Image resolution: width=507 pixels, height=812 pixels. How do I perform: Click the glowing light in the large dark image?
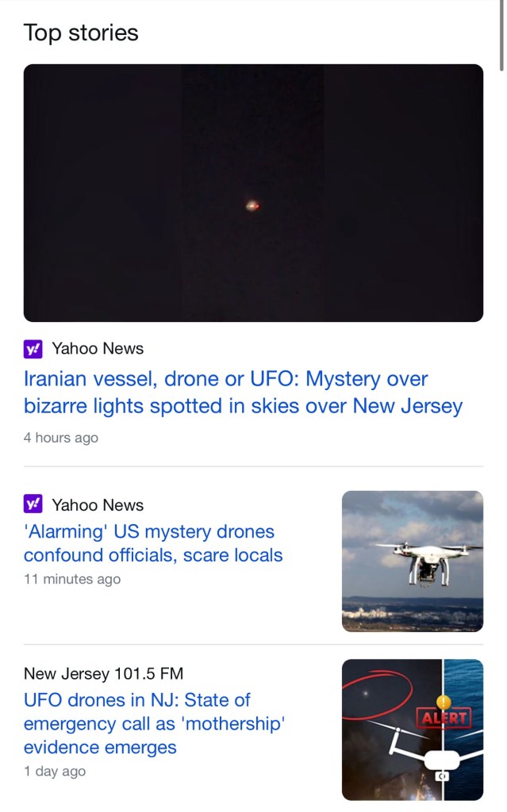[253, 206]
